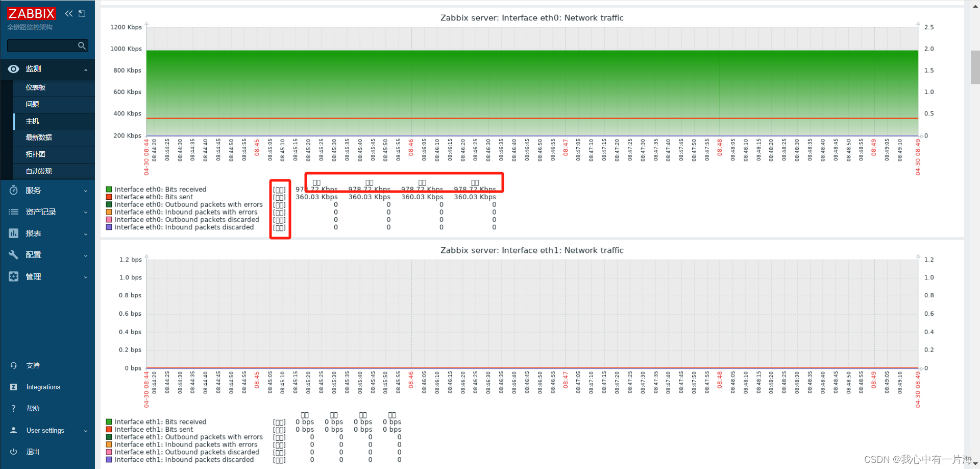Click pink swatch for eth0 Outbound packets discarded

coord(109,220)
